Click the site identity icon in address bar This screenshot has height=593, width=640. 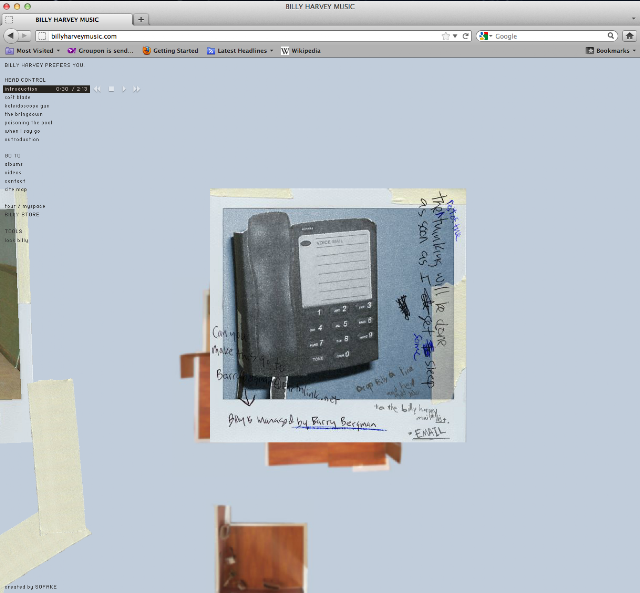coord(42,36)
